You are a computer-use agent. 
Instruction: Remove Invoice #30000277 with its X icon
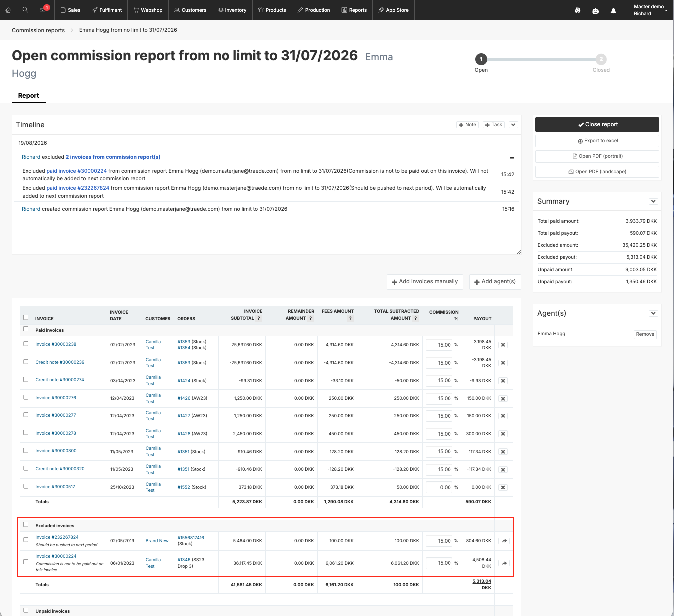(503, 416)
